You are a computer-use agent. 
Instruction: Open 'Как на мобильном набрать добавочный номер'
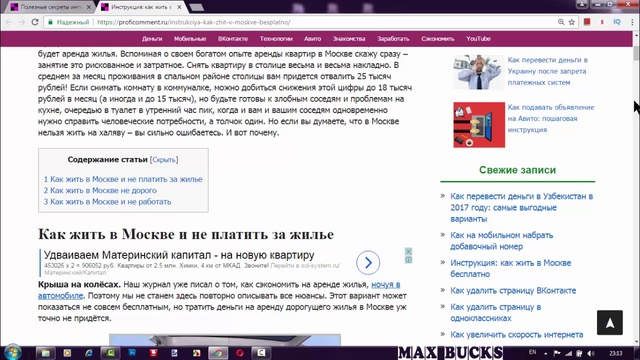pos(501,241)
